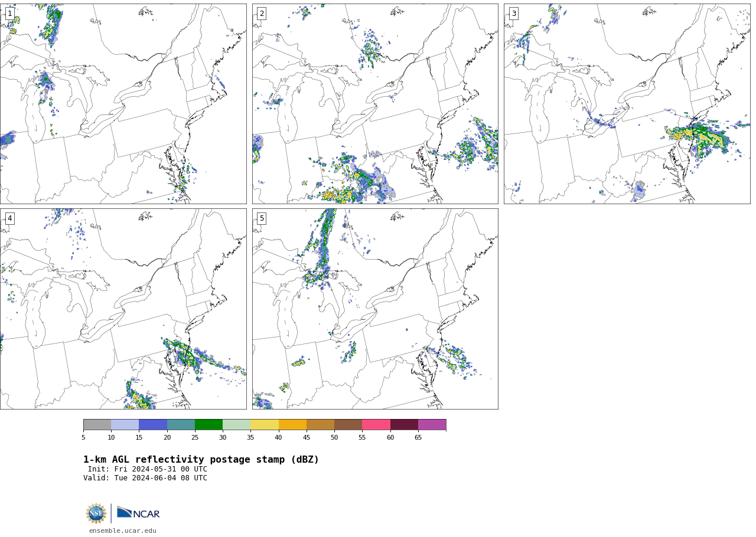Select the purple 65+ dBZ swatch

[x=432, y=425]
